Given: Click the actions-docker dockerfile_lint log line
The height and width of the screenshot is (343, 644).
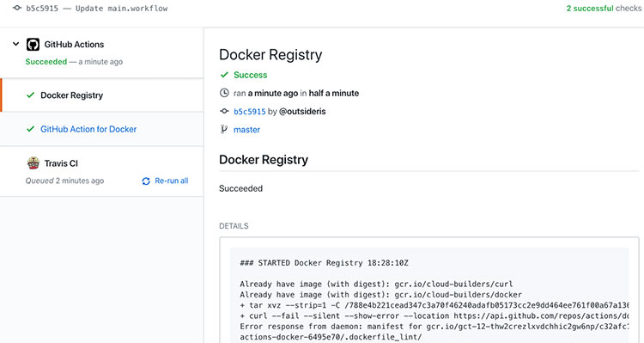Looking at the screenshot, I should pos(331,337).
